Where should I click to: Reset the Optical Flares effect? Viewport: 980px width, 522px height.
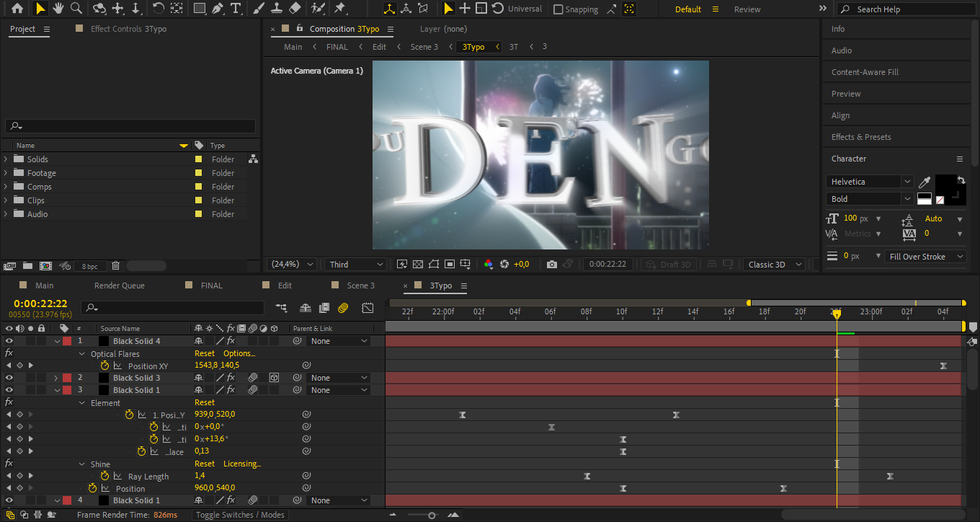(x=205, y=353)
